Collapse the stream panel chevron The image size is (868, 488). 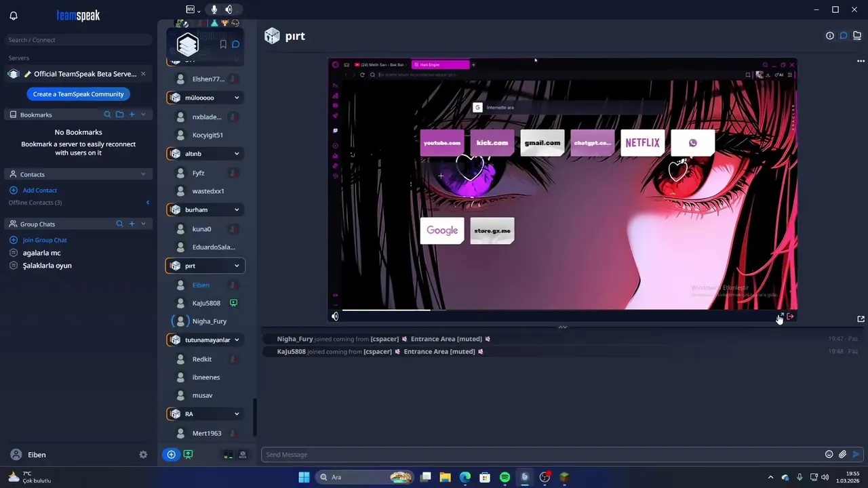[562, 327]
